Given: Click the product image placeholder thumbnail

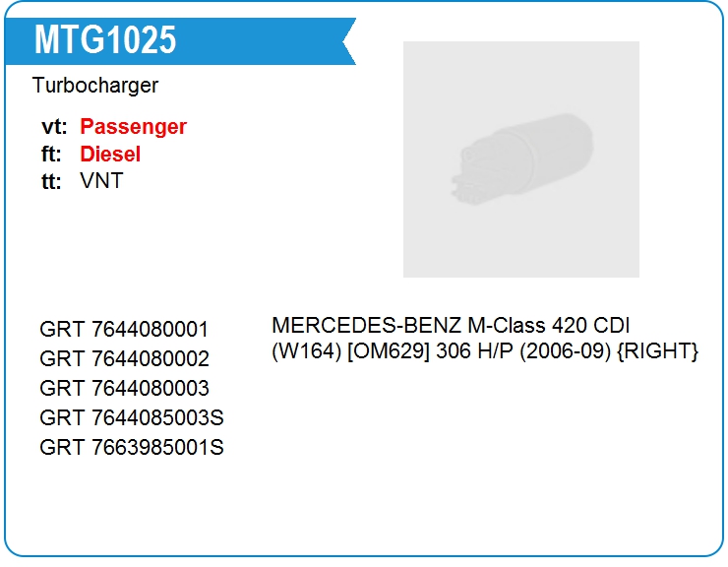Looking at the screenshot, I should pyautogui.click(x=520, y=158).
